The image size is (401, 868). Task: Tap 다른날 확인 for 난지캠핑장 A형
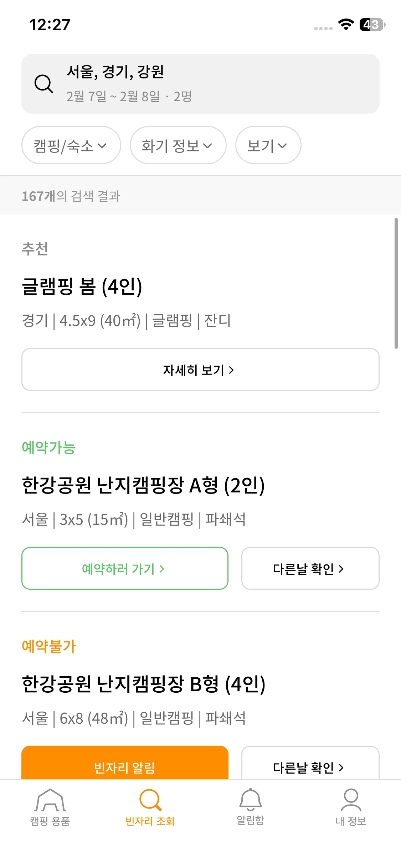310,569
